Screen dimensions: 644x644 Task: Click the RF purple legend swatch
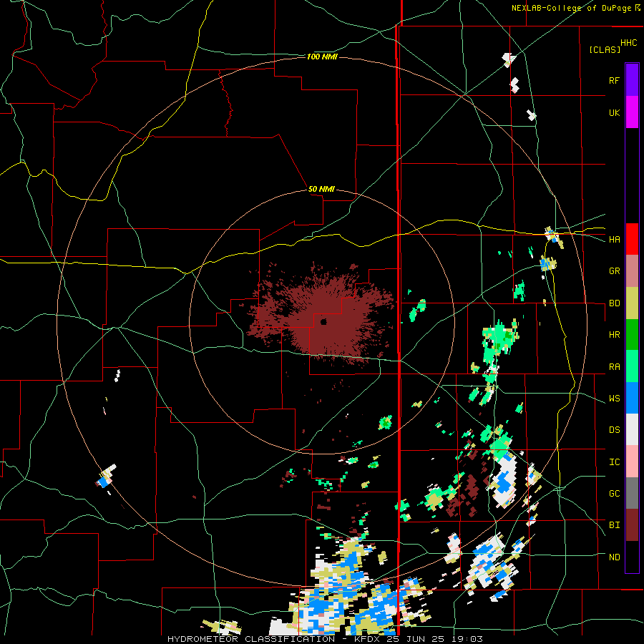click(x=632, y=80)
